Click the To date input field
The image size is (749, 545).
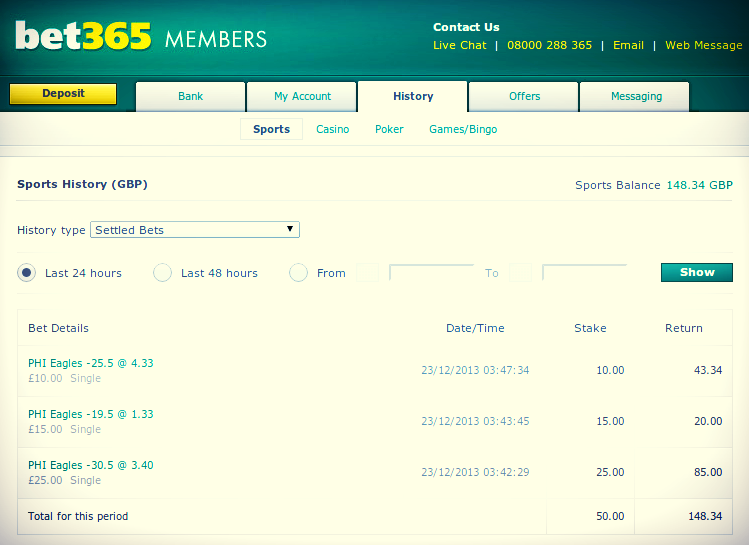pos(584,273)
